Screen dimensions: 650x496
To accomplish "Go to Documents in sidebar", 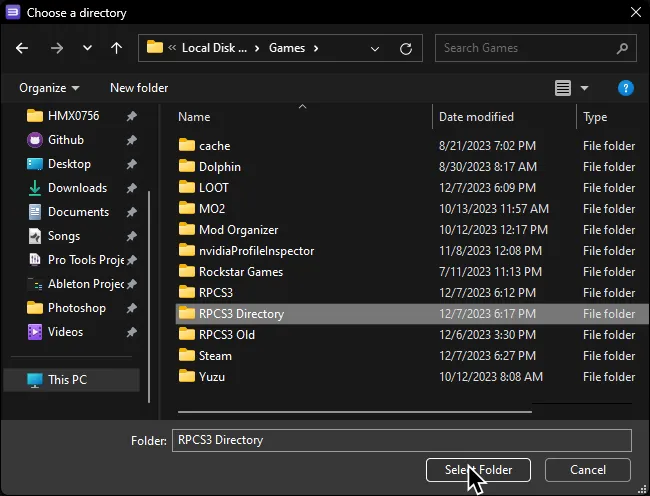I will [78, 212].
